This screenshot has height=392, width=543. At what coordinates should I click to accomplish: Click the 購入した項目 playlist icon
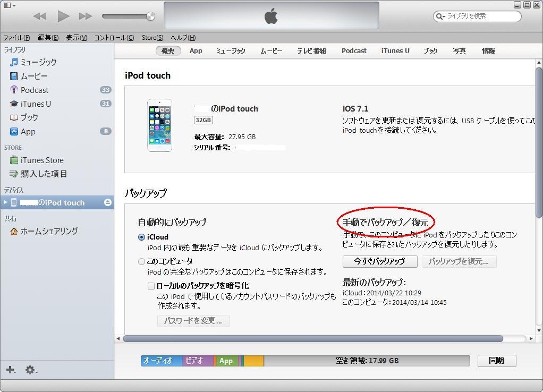[x=14, y=174]
